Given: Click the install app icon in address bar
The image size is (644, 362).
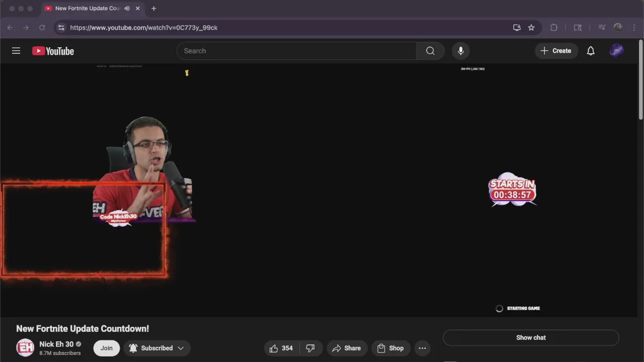Looking at the screenshot, I should [x=517, y=28].
